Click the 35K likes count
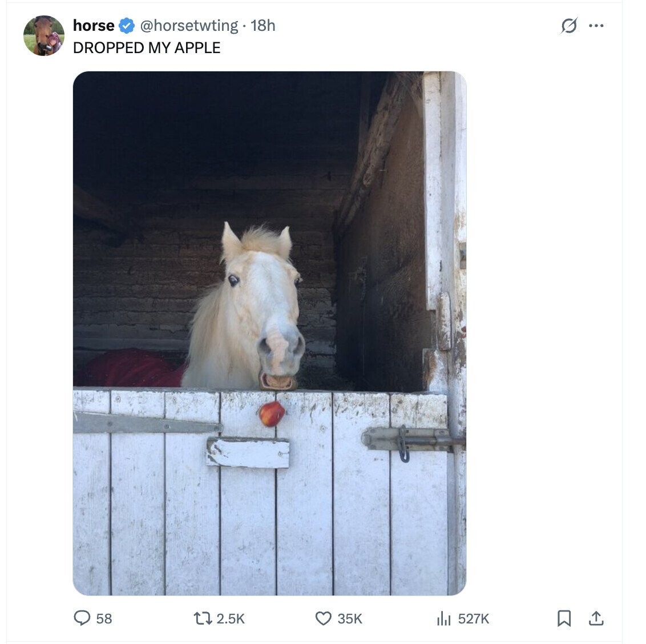 [x=350, y=619]
